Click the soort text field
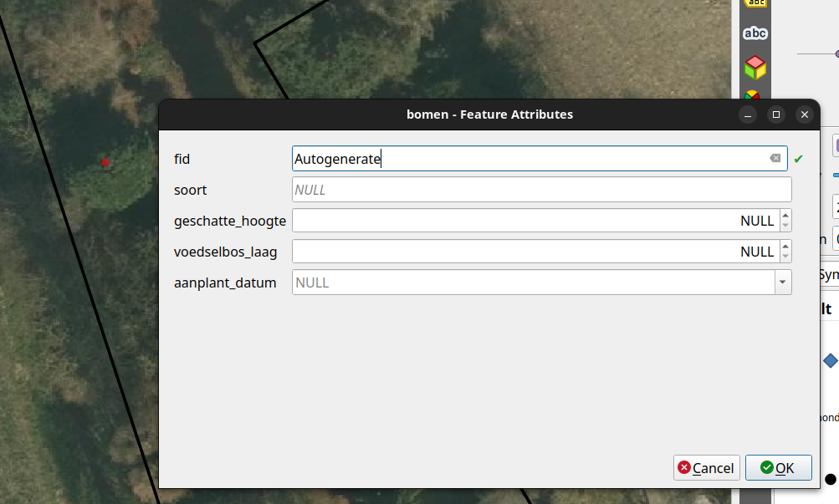839x504 pixels. click(x=540, y=190)
